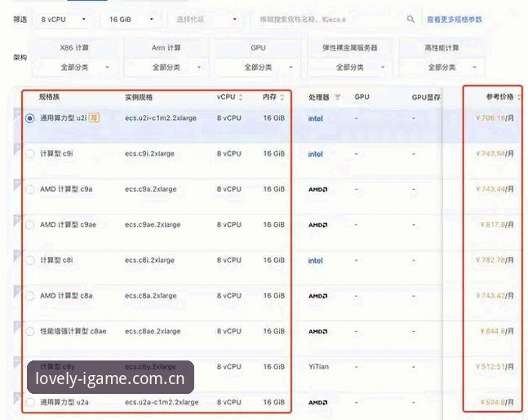
Task: Select the AMD 计算型 c9a radio button
Action: point(30,189)
